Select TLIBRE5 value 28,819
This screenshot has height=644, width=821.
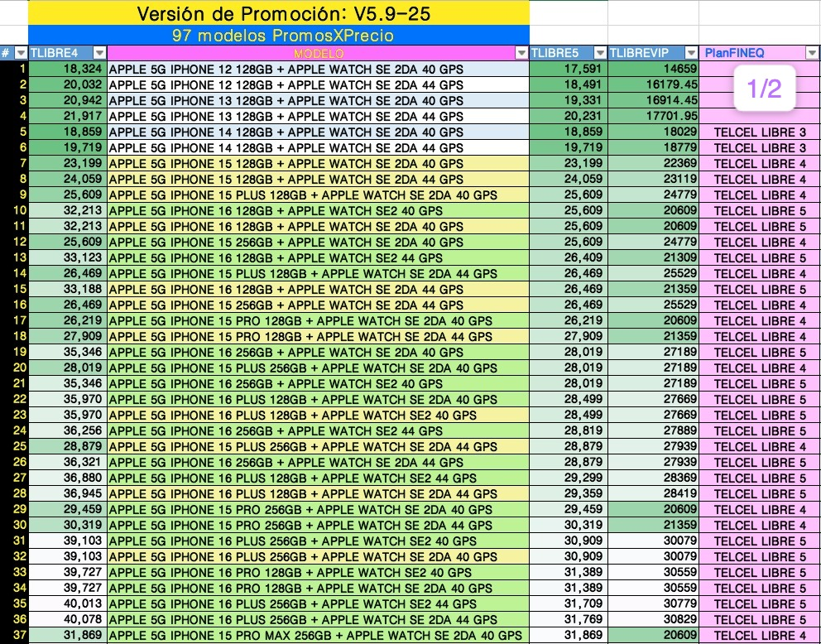(x=569, y=430)
